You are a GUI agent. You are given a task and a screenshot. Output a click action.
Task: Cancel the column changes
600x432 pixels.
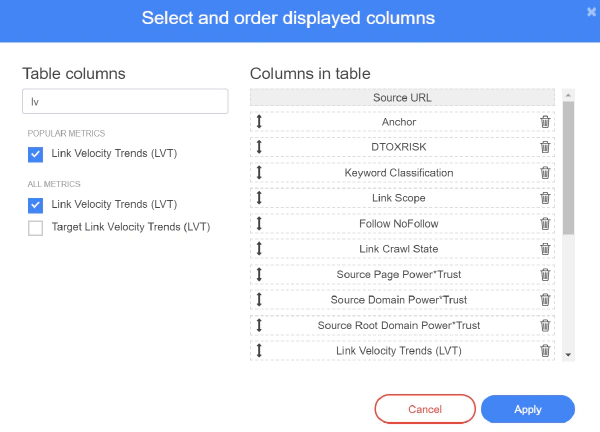tap(425, 409)
